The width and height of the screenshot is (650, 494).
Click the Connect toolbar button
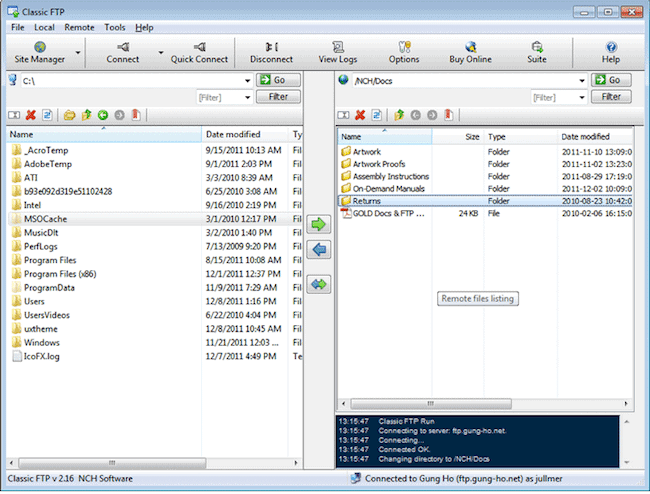[x=123, y=53]
